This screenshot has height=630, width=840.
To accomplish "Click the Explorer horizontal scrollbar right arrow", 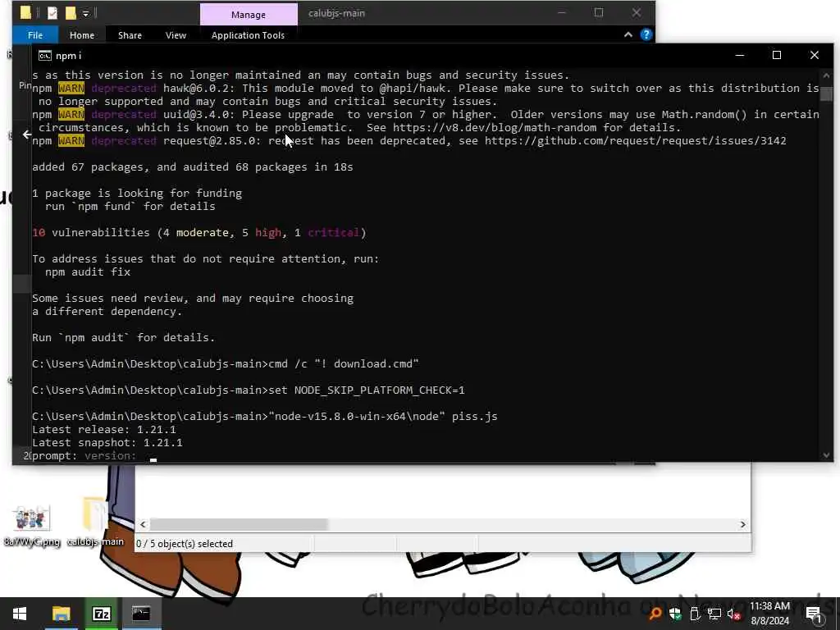I will [743, 524].
